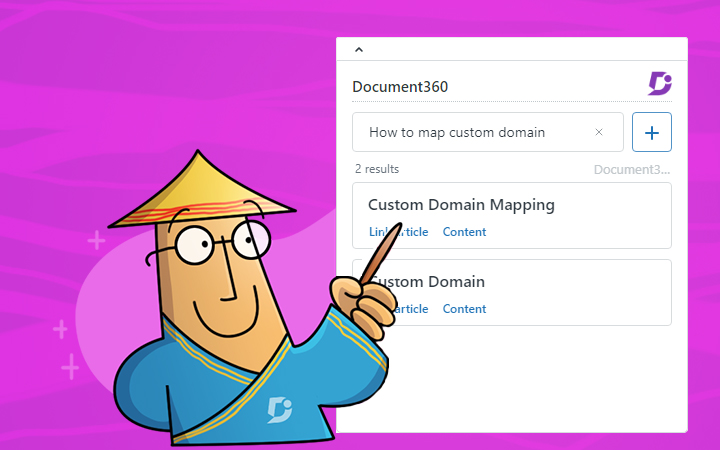Click the truncated Document3... source label
The width and height of the screenshot is (720, 450).
632,169
